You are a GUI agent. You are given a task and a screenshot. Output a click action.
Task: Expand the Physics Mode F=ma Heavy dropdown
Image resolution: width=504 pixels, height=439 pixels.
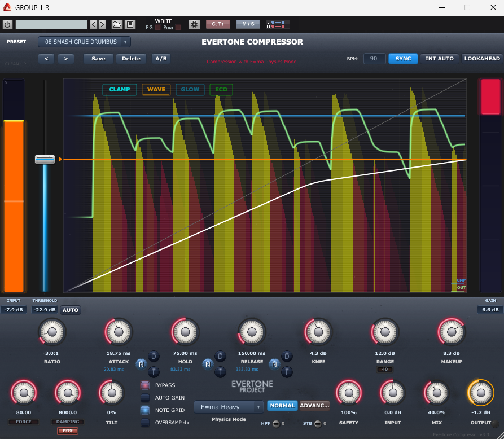pyautogui.click(x=229, y=407)
